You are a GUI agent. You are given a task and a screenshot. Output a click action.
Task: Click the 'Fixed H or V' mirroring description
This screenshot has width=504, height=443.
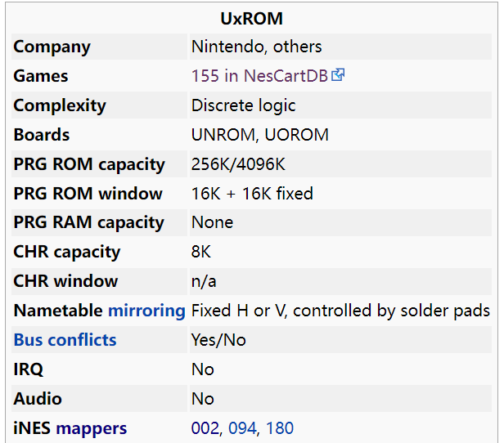340,311
